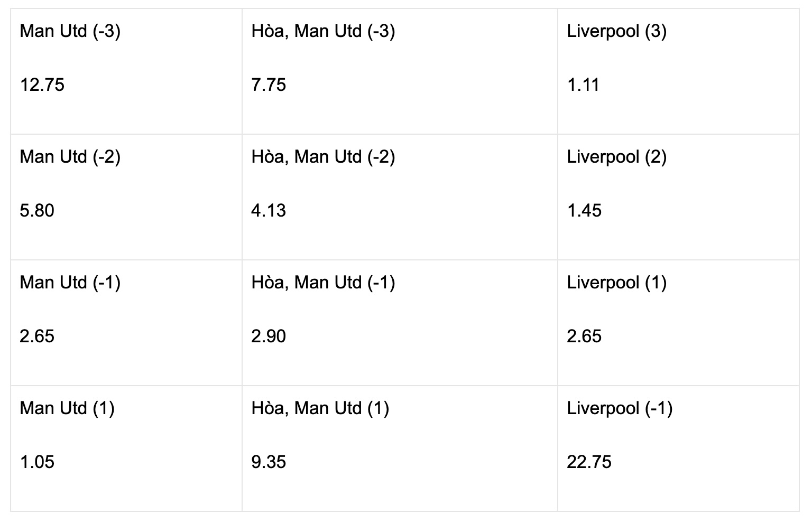Click the Liverpool (1) label
This screenshot has width=812, height=524.
coord(616,283)
